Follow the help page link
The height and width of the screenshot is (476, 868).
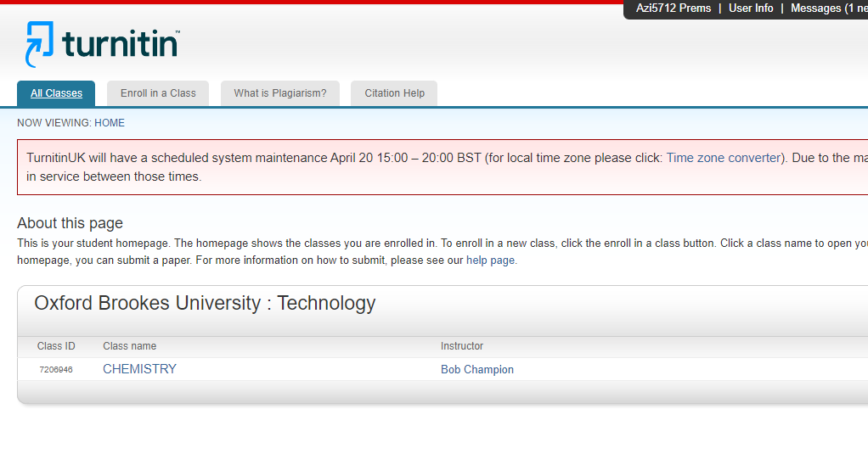tap(490, 260)
